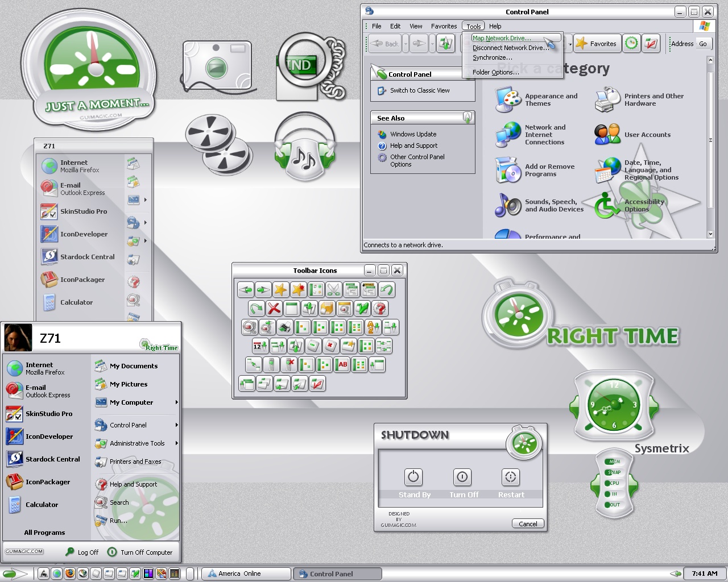
Task: Click the Up folder icon in Control Panel toolbar
Action: pyautogui.click(x=445, y=43)
